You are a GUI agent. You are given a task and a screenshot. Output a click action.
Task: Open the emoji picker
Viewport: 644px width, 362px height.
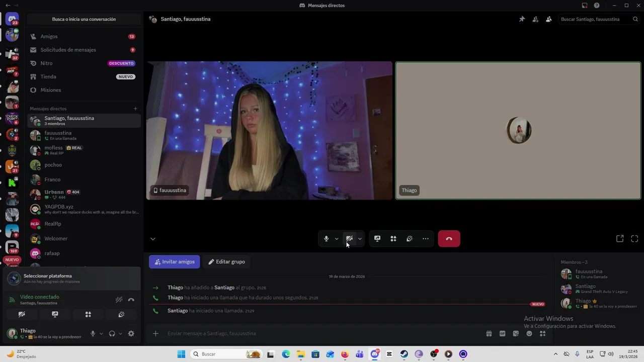coord(529,333)
